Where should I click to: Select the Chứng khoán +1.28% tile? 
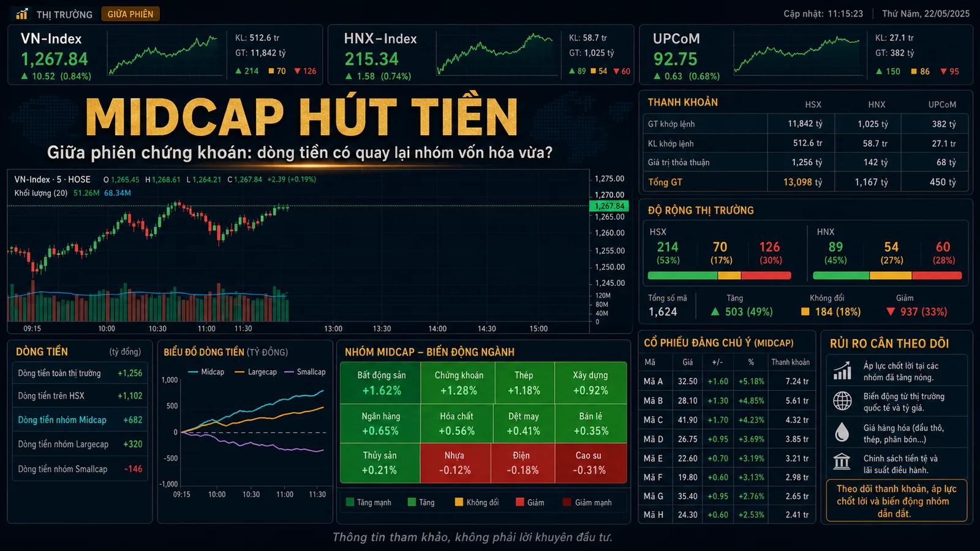pyautogui.click(x=458, y=383)
